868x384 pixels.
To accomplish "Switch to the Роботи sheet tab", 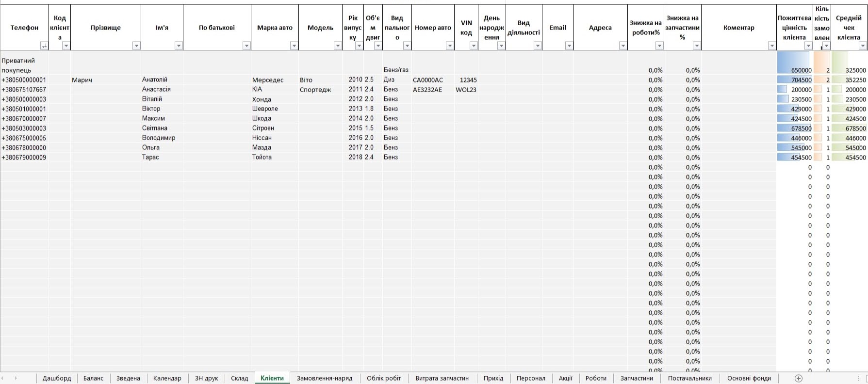I will [596, 378].
